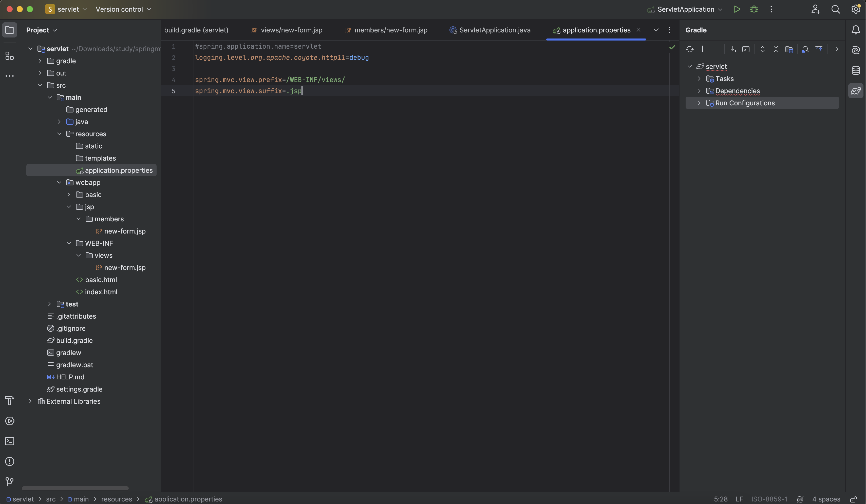
Task: Switch to views/new-form.jsp tab
Action: (287, 30)
